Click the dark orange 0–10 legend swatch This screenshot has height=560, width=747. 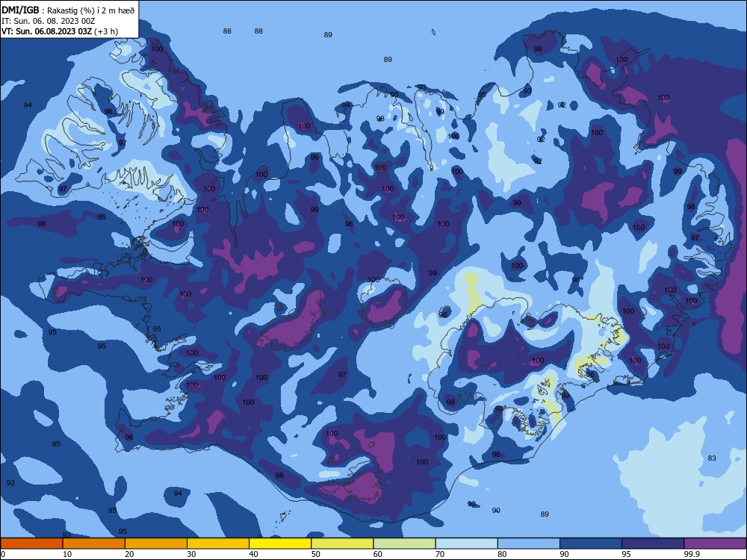(x=31, y=544)
